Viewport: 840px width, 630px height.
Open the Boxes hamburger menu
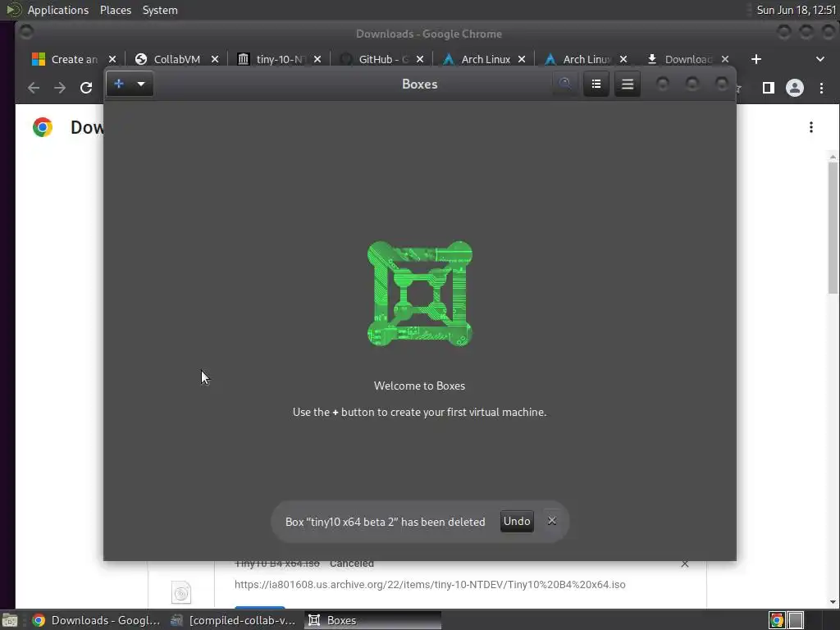click(x=628, y=84)
